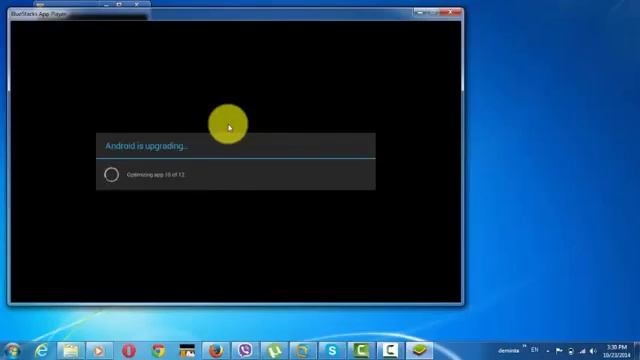Viewport: 640px width, 360px height.
Task: Open the Windows Start menu orb
Action: (x=13, y=351)
